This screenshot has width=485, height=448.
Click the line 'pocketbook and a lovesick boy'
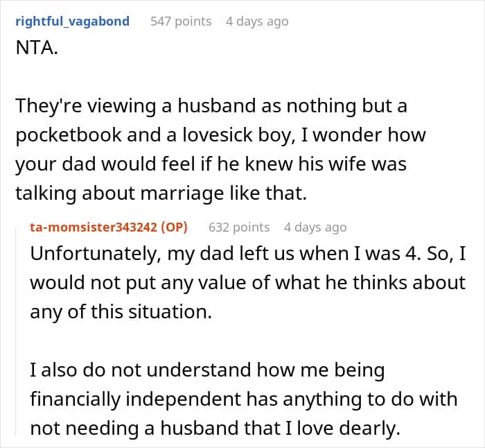pyautogui.click(x=220, y=135)
